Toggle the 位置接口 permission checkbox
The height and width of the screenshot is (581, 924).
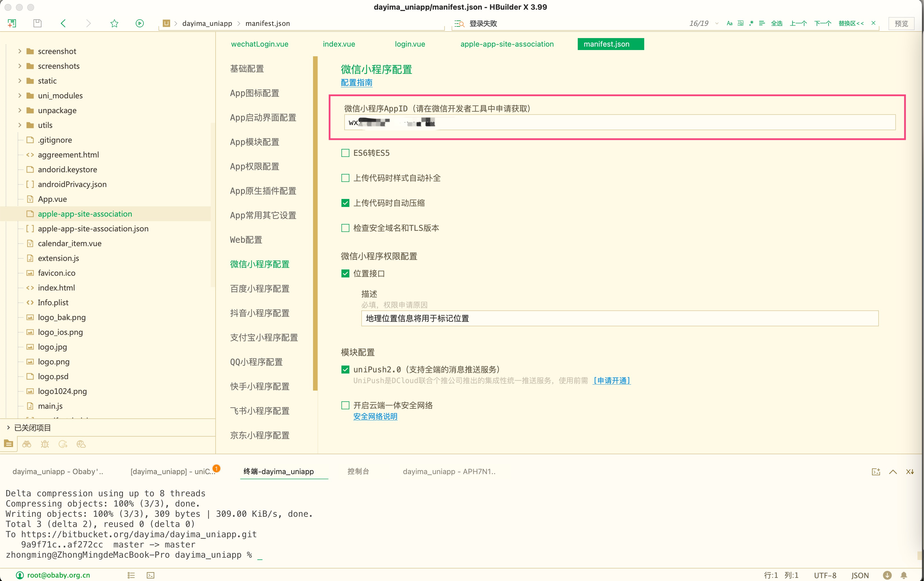(345, 273)
